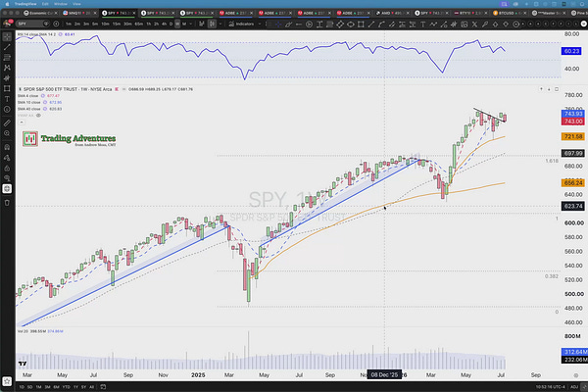Select the zoom in tool
This screenshot has width=588, height=392.
click(x=7, y=133)
